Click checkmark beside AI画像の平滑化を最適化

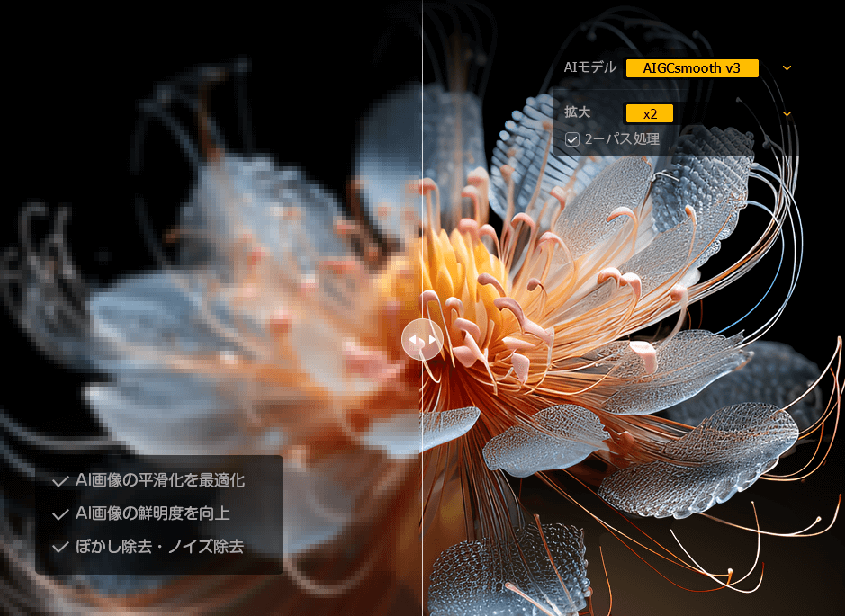point(60,481)
